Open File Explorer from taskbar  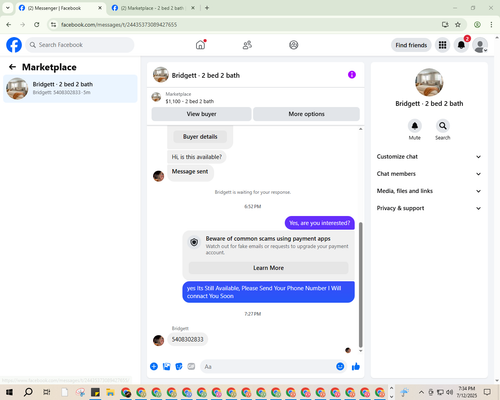[x=110, y=392]
